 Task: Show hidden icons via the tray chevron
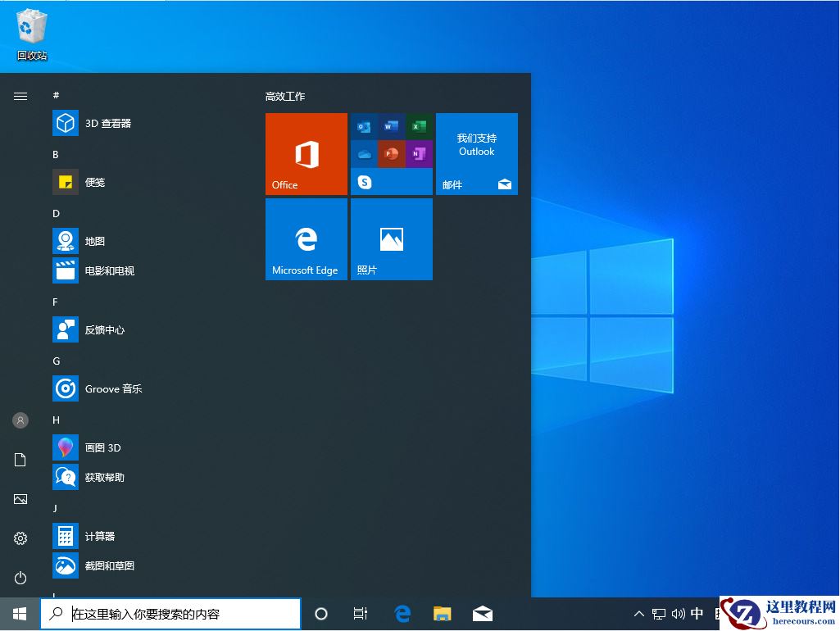coord(638,613)
